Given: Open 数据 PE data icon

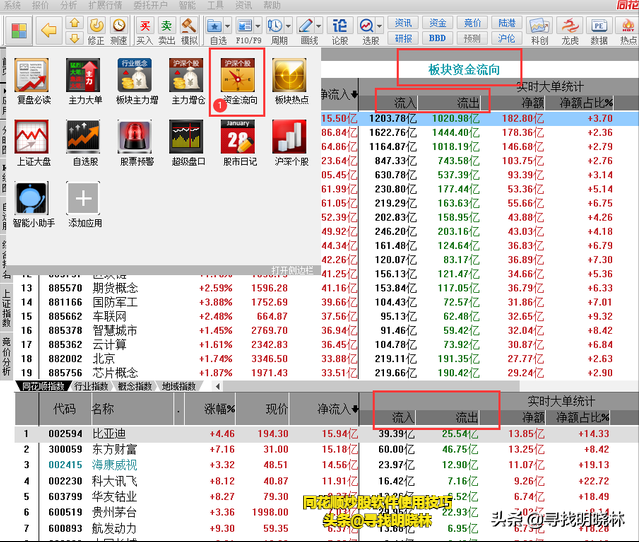Looking at the screenshot, I should (599, 31).
